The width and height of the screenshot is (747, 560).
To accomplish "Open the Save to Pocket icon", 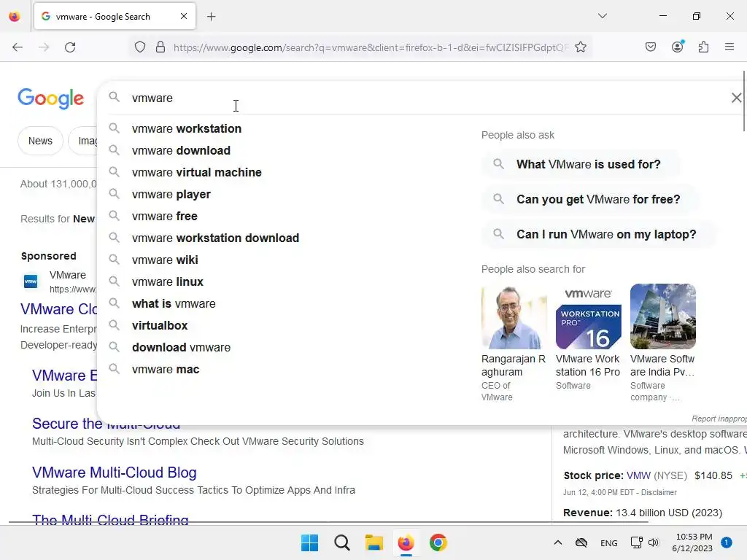I will click(x=650, y=47).
